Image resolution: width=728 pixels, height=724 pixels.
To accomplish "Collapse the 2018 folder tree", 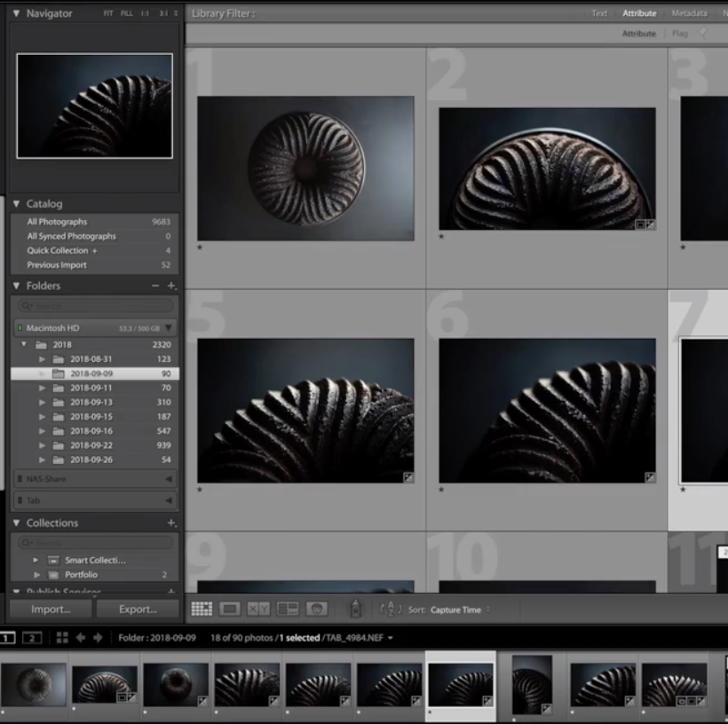I will coord(24,344).
